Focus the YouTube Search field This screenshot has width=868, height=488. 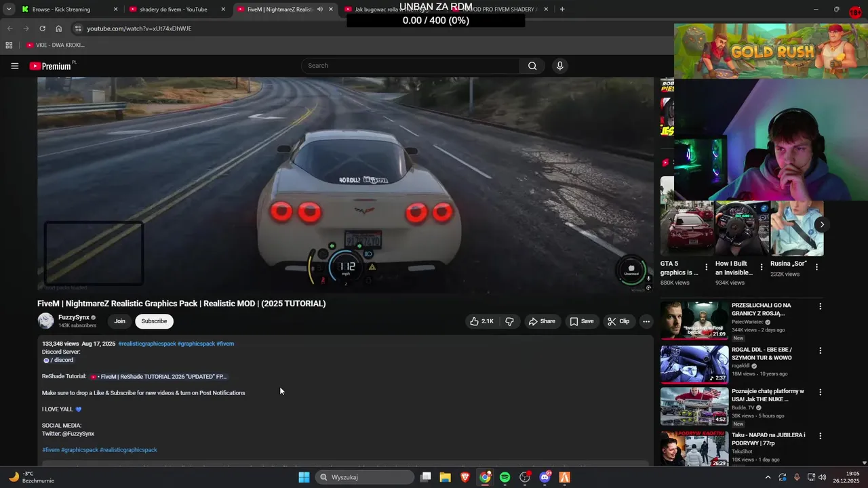[410, 66]
